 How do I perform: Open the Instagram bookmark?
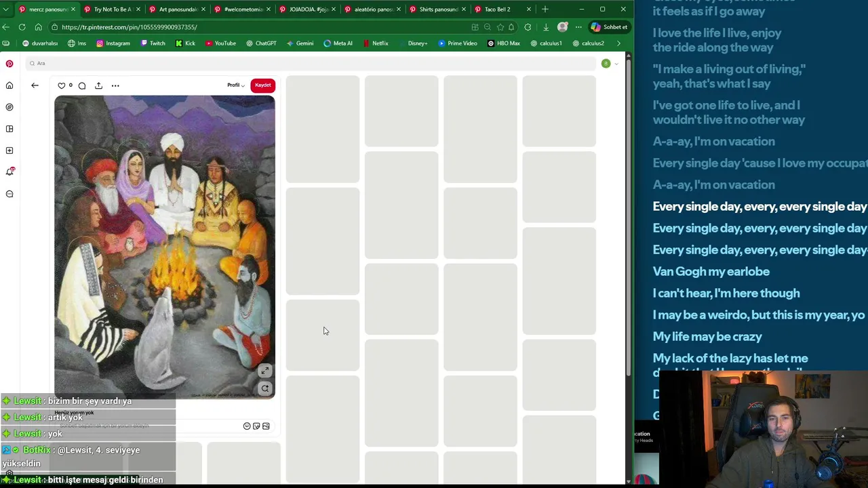(x=113, y=43)
